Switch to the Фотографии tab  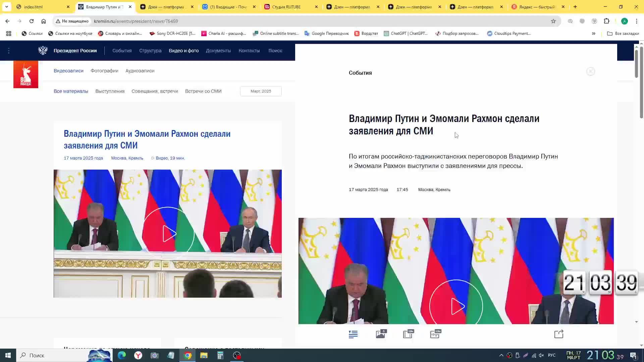coord(104,71)
